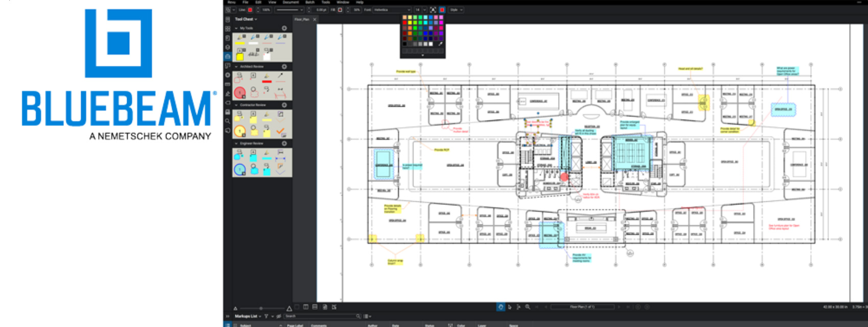Toggle the split view button in bottom bar
868x327 pixels.
click(306, 307)
